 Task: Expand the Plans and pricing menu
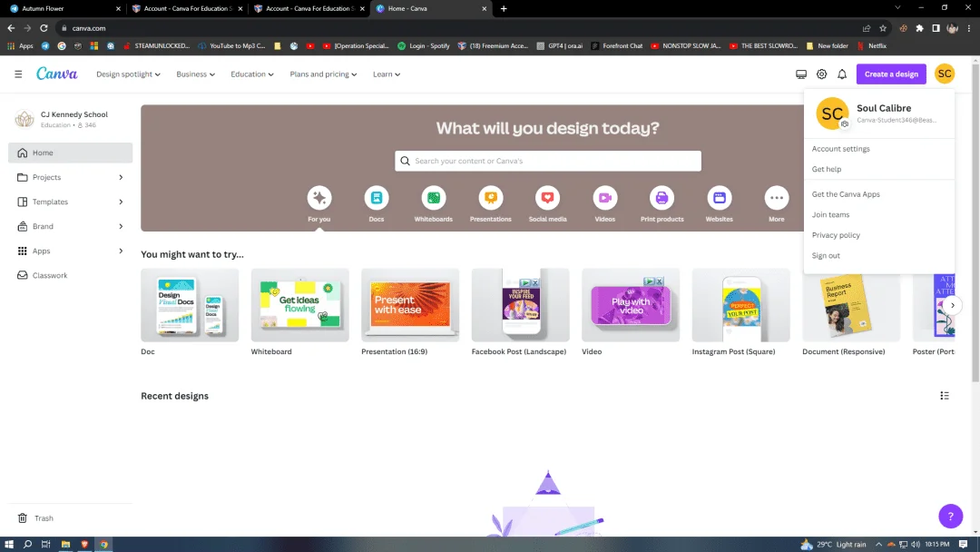323,74
